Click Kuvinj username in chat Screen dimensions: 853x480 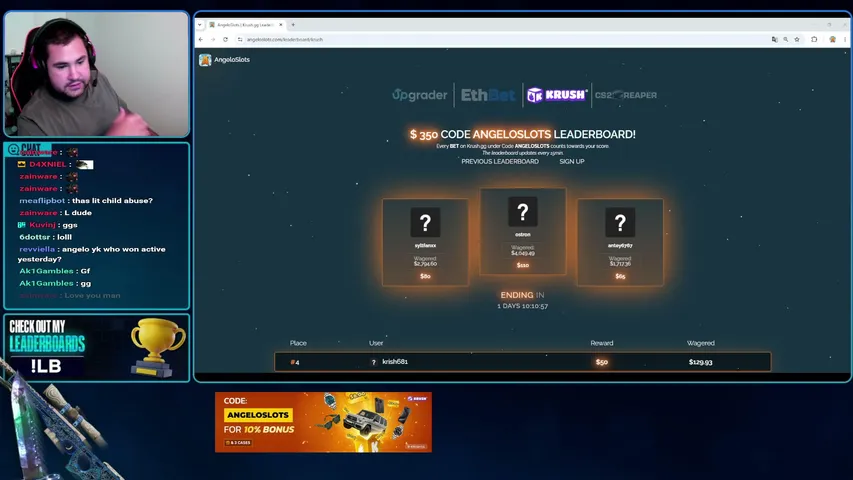pyautogui.click(x=42, y=225)
